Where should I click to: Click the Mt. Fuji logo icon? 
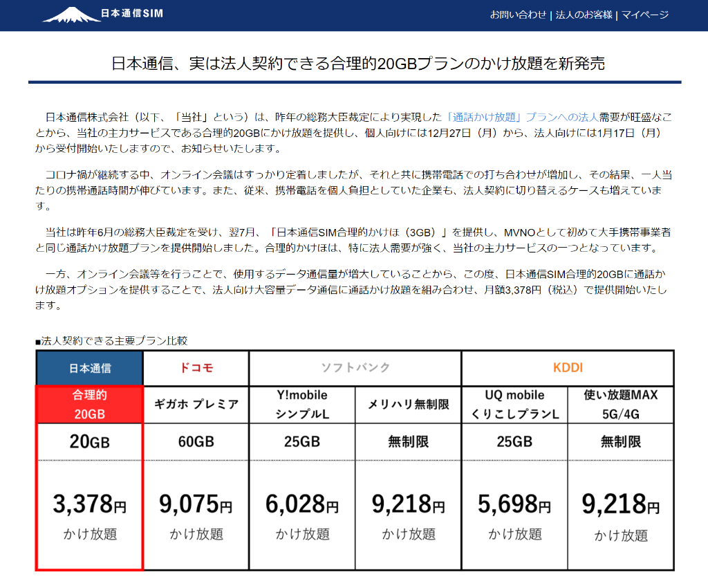71,15
